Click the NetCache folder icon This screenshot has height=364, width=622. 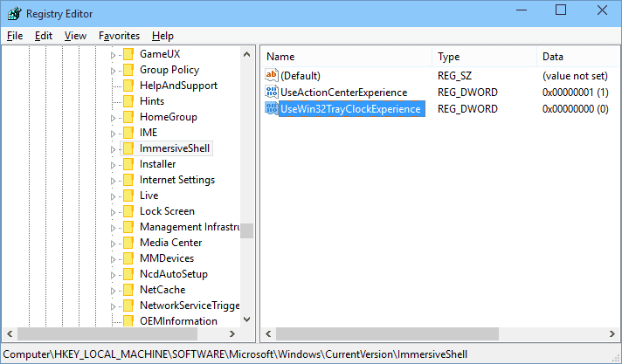pyautogui.click(x=128, y=290)
